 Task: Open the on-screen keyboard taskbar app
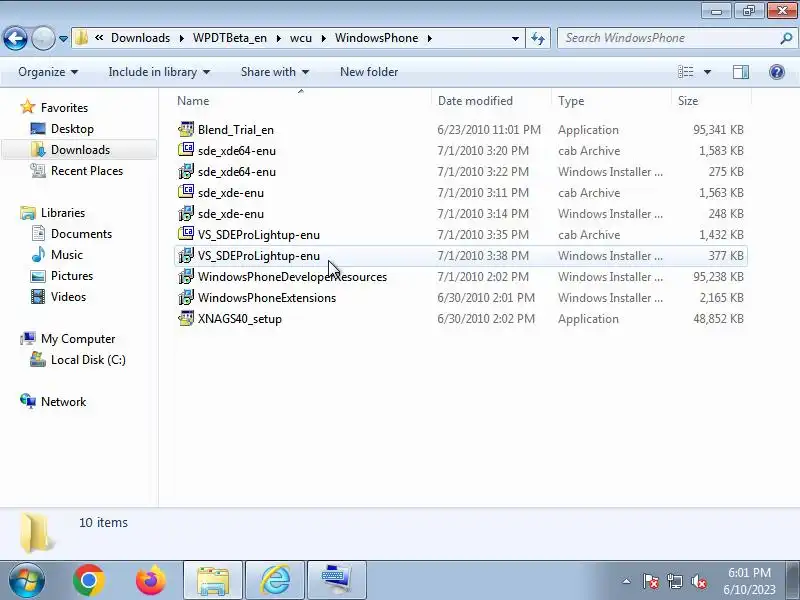point(337,580)
